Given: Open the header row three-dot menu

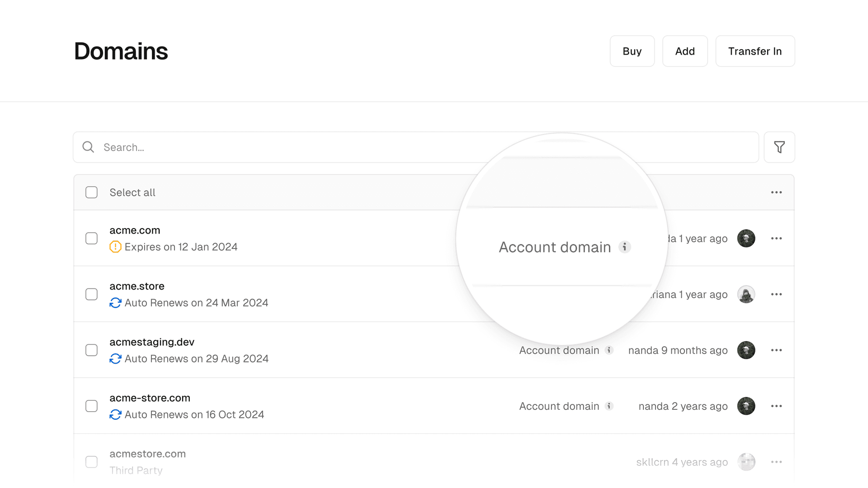Looking at the screenshot, I should point(776,192).
